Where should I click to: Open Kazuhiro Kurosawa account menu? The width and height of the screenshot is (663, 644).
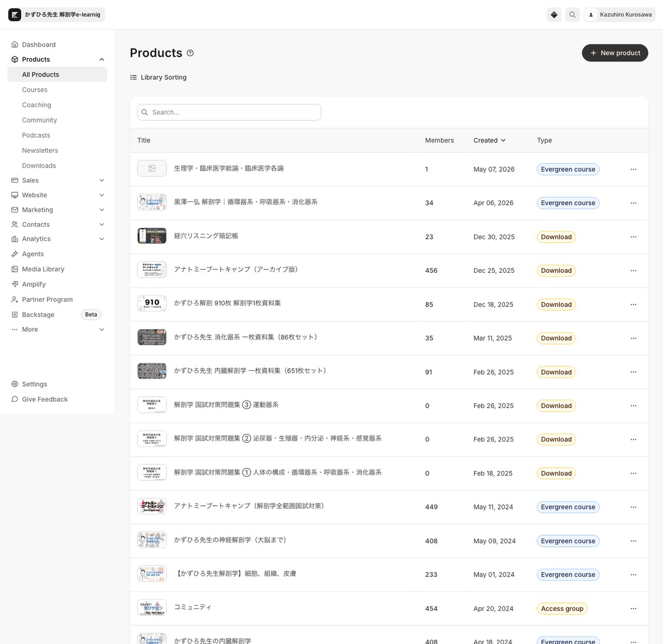pos(619,14)
